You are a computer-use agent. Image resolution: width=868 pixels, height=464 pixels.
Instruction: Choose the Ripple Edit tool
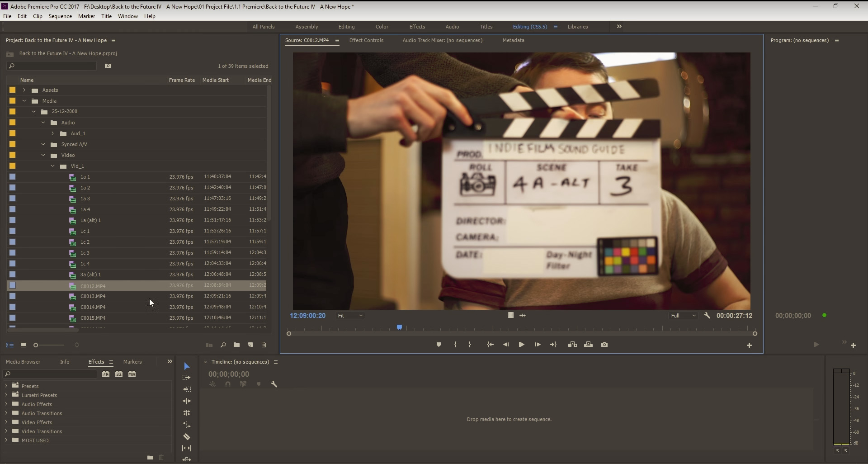pyautogui.click(x=187, y=401)
